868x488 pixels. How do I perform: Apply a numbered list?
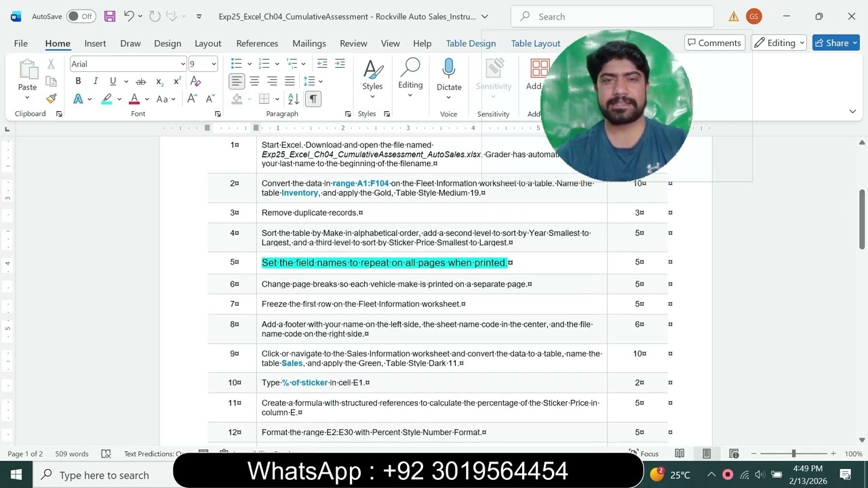[x=264, y=64]
